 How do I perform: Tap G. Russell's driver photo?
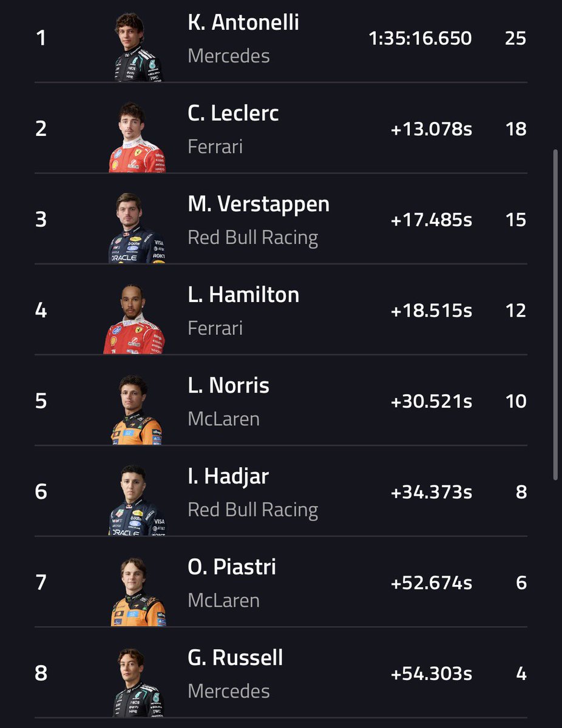pos(138,682)
